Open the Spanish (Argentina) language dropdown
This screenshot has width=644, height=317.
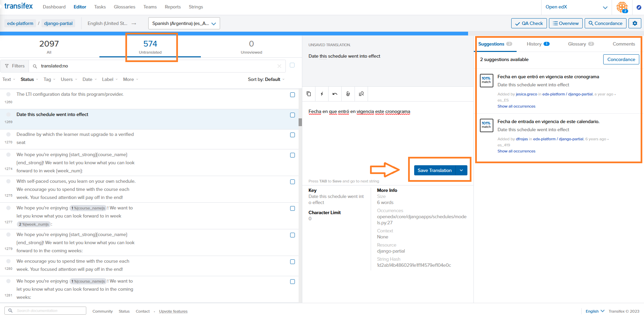(184, 23)
